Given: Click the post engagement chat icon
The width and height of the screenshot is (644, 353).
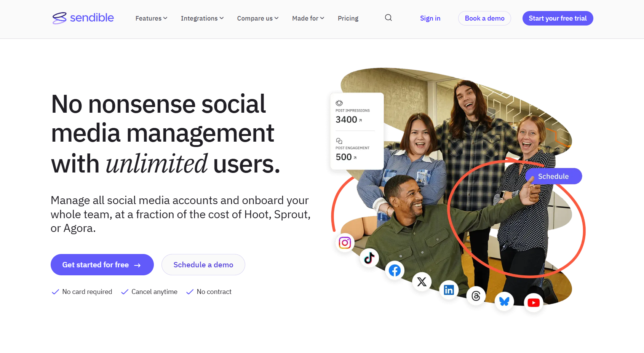Looking at the screenshot, I should pyautogui.click(x=339, y=141).
